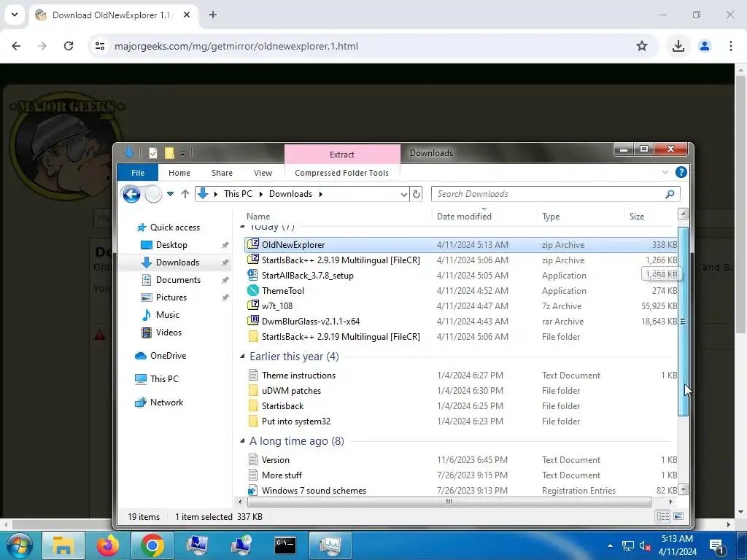Go up one folder level in Explorer

(185, 194)
